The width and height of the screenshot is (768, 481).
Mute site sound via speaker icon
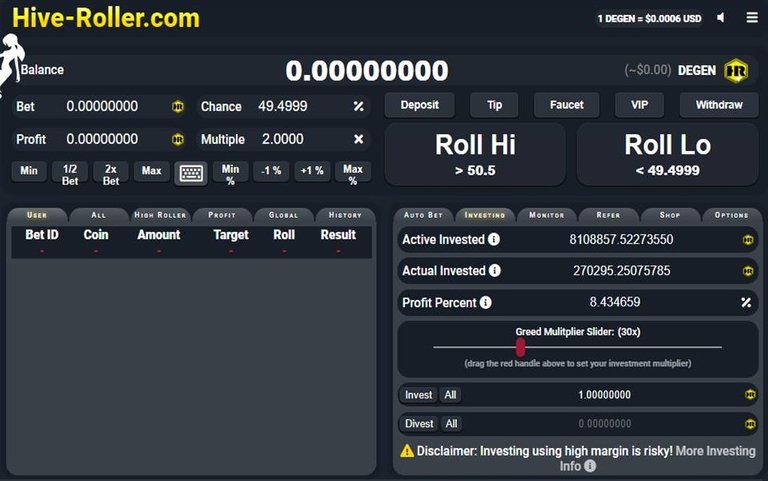pos(720,18)
